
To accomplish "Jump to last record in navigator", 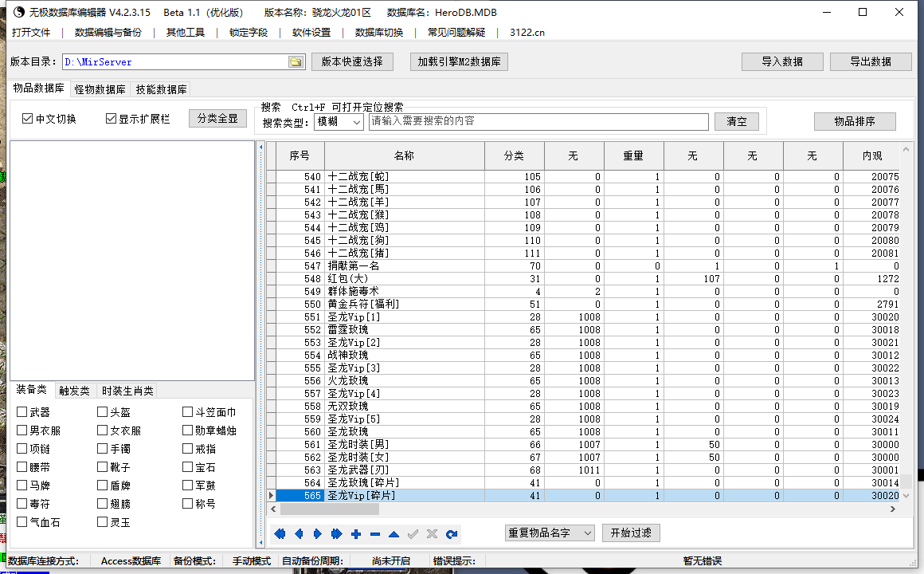I will pyautogui.click(x=336, y=534).
